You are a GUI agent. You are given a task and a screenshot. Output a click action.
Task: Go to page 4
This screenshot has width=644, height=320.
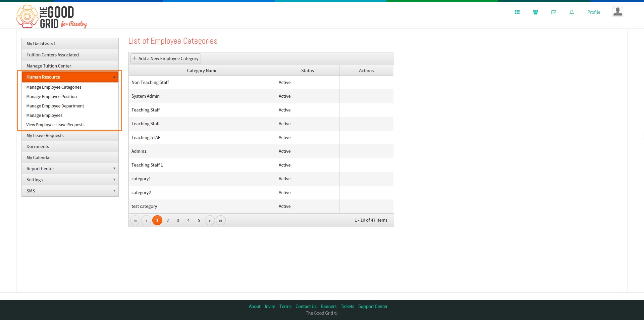tap(189, 221)
